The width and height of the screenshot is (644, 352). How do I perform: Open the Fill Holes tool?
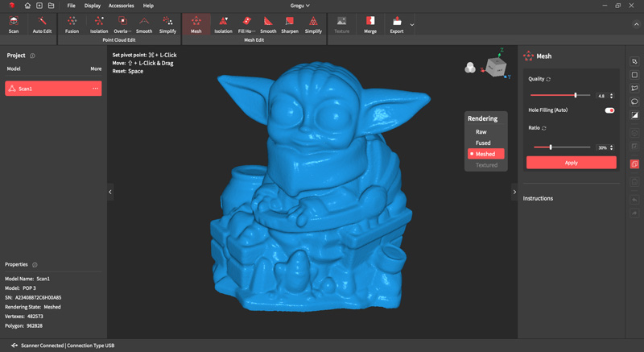tap(246, 25)
